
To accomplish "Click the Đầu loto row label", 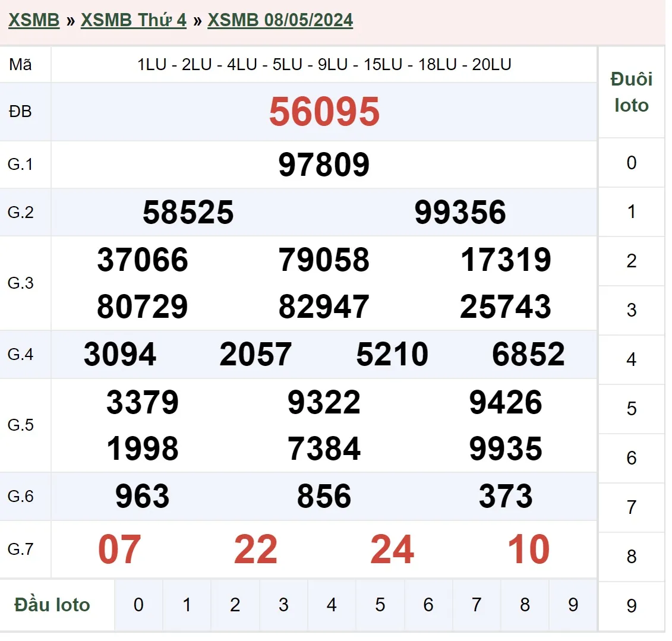I will click(x=52, y=605).
